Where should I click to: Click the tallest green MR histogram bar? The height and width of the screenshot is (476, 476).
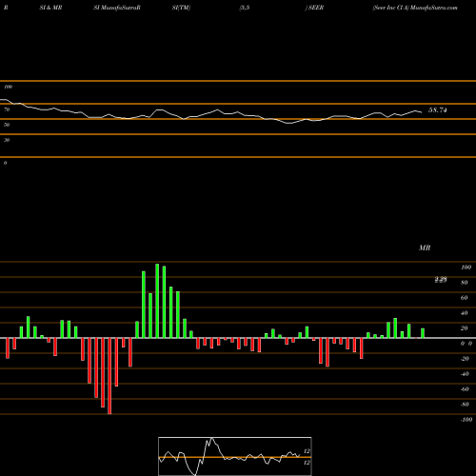(157, 301)
